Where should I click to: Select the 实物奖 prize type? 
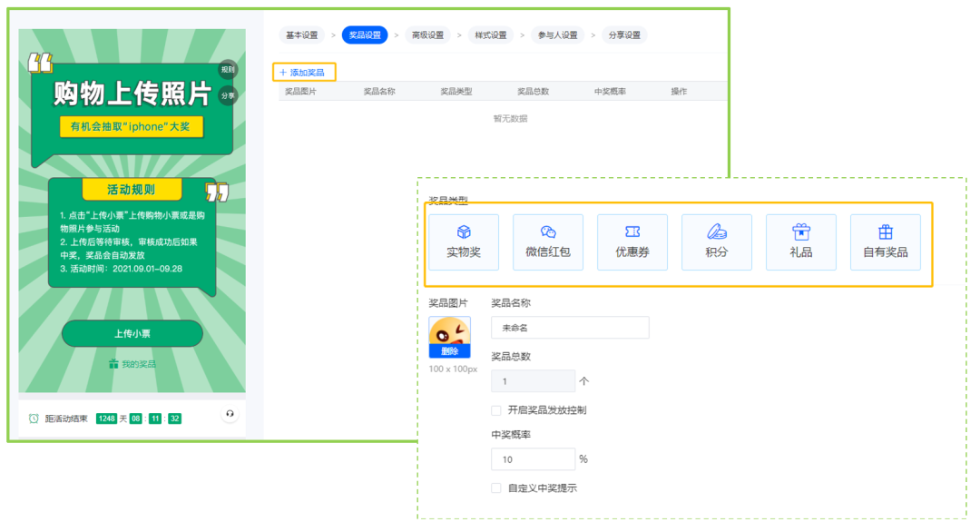pos(464,241)
